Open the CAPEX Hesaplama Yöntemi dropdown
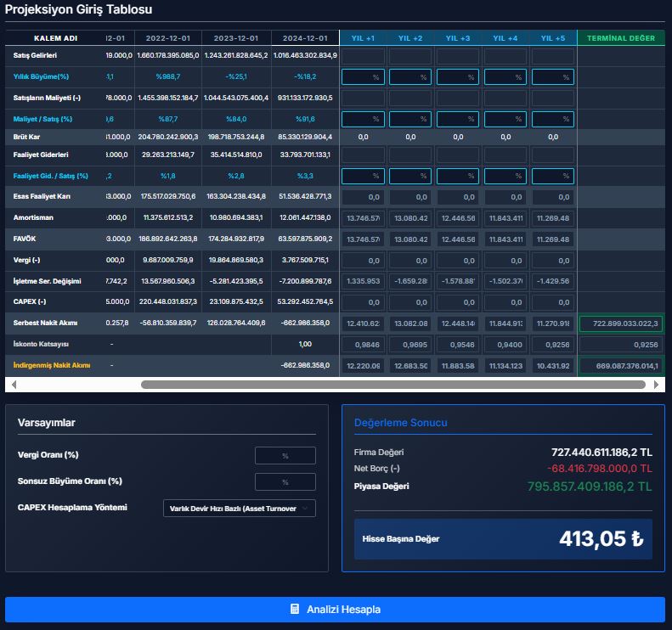The image size is (672, 630). click(239, 508)
